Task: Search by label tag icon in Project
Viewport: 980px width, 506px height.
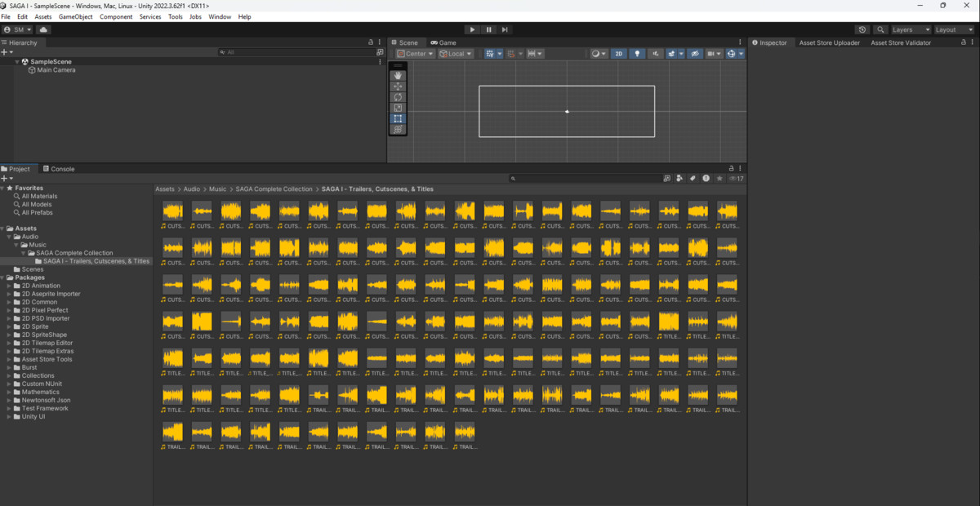Action: click(693, 178)
